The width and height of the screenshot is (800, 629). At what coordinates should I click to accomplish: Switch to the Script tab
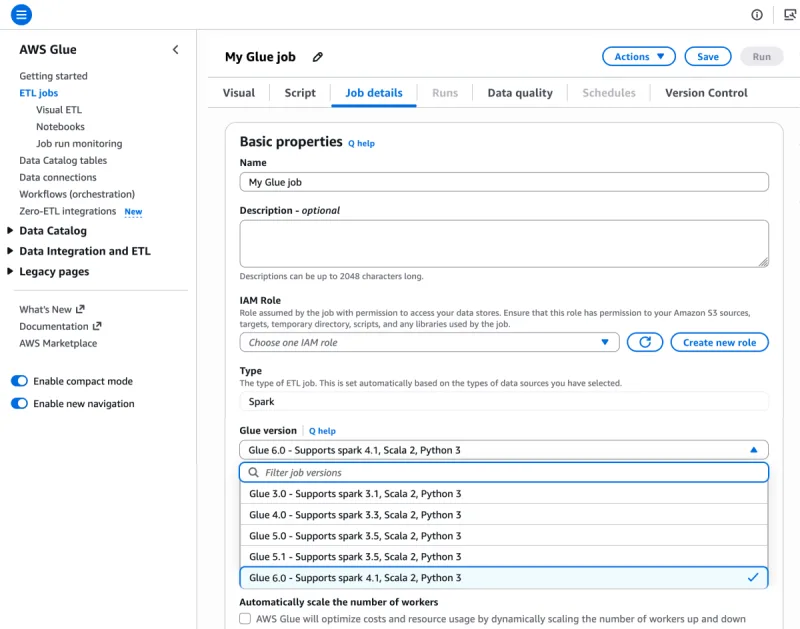[x=300, y=93]
